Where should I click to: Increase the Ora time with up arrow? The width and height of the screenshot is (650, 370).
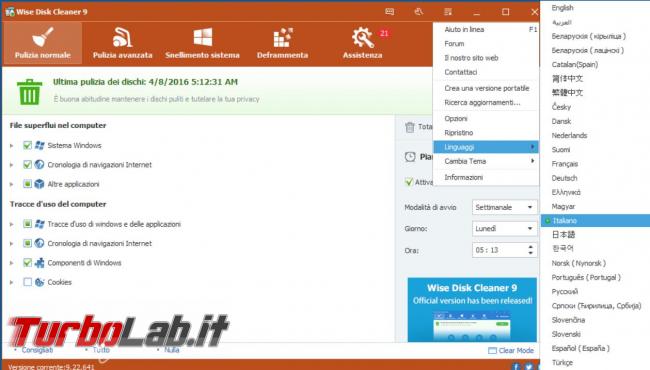tap(531, 247)
